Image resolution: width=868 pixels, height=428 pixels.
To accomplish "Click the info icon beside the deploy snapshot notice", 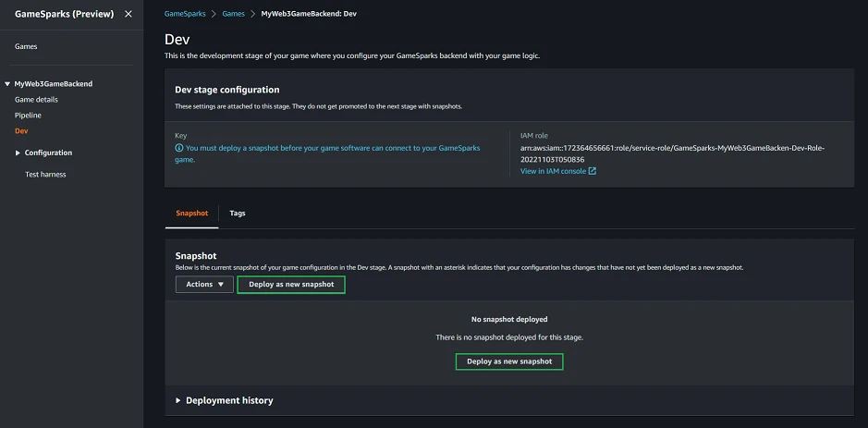I will click(x=179, y=147).
